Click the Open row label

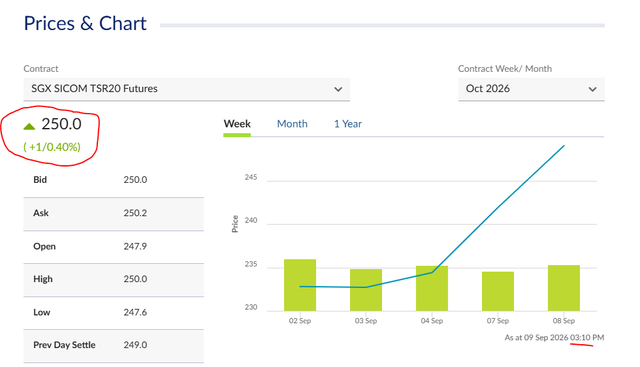[44, 246]
